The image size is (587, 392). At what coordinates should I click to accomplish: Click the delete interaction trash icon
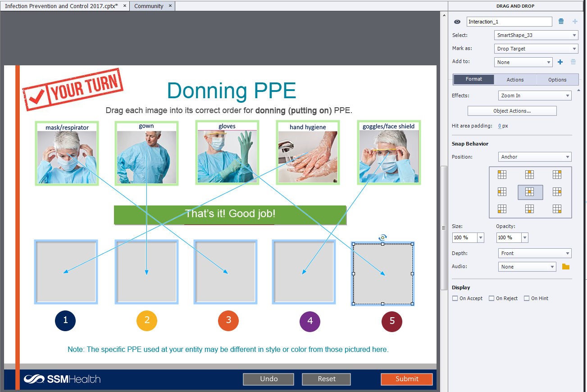click(561, 22)
